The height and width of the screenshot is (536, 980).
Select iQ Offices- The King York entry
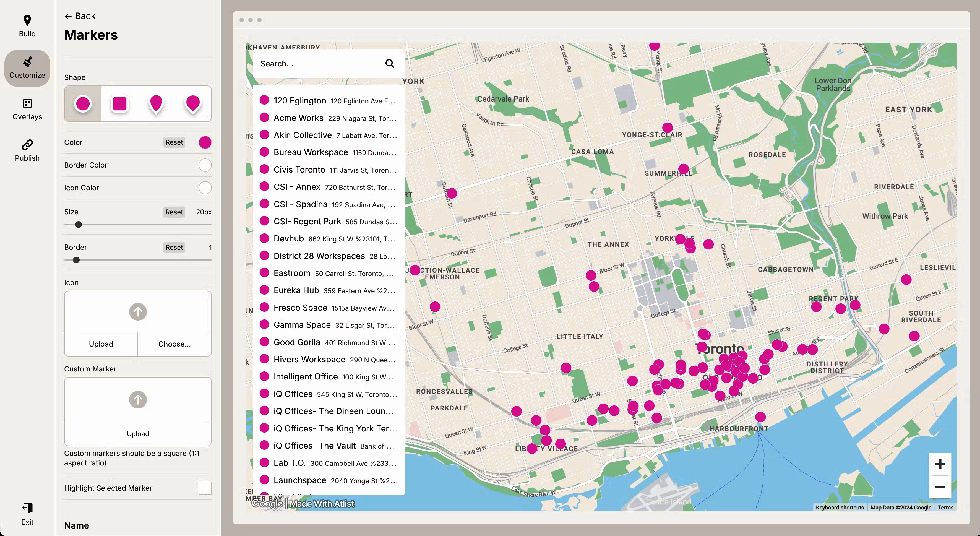329,428
